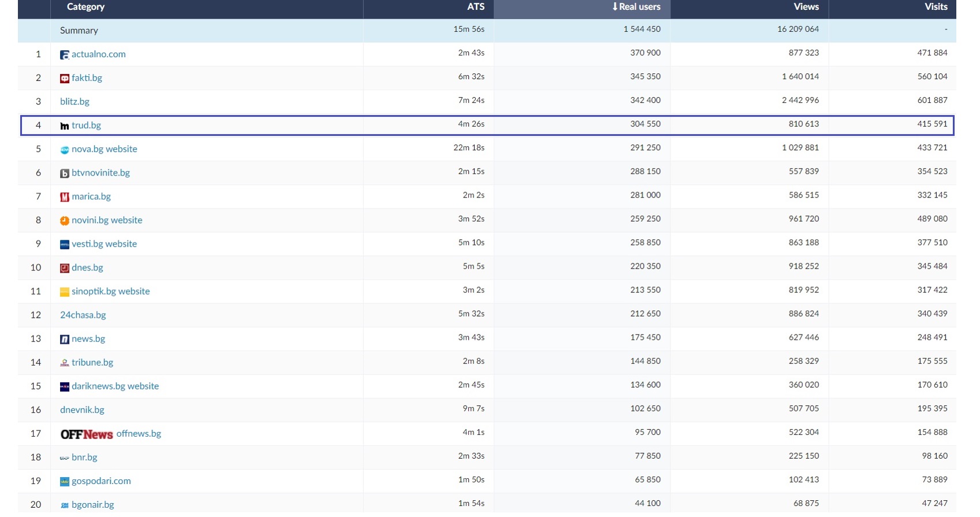Click the fakti.bg favicon icon
The image size is (980, 517).
pos(65,79)
